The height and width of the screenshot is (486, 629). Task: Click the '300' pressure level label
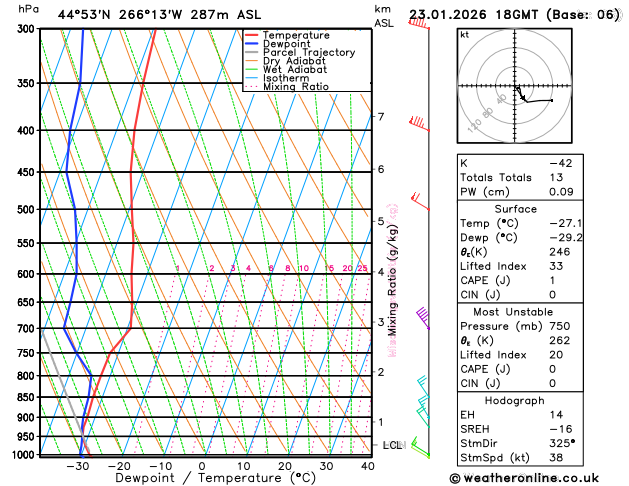28,29
